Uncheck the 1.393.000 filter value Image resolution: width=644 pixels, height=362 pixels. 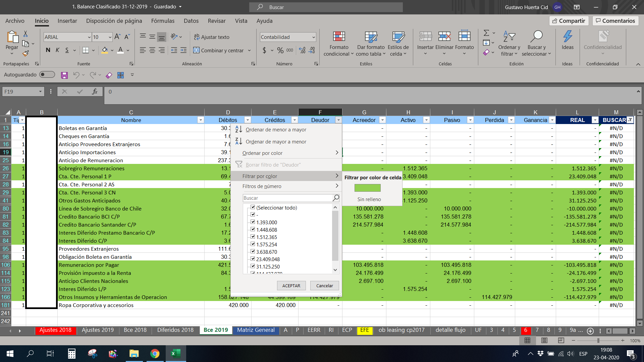(x=253, y=222)
